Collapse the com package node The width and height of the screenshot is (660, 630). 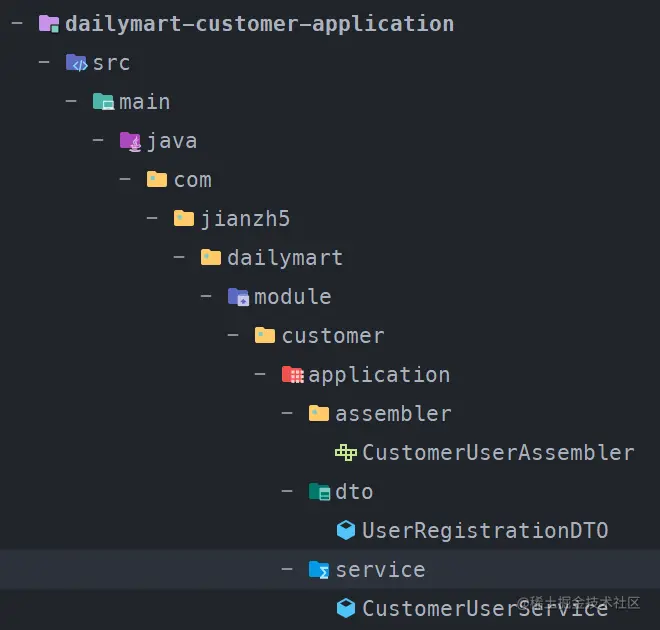point(125,179)
